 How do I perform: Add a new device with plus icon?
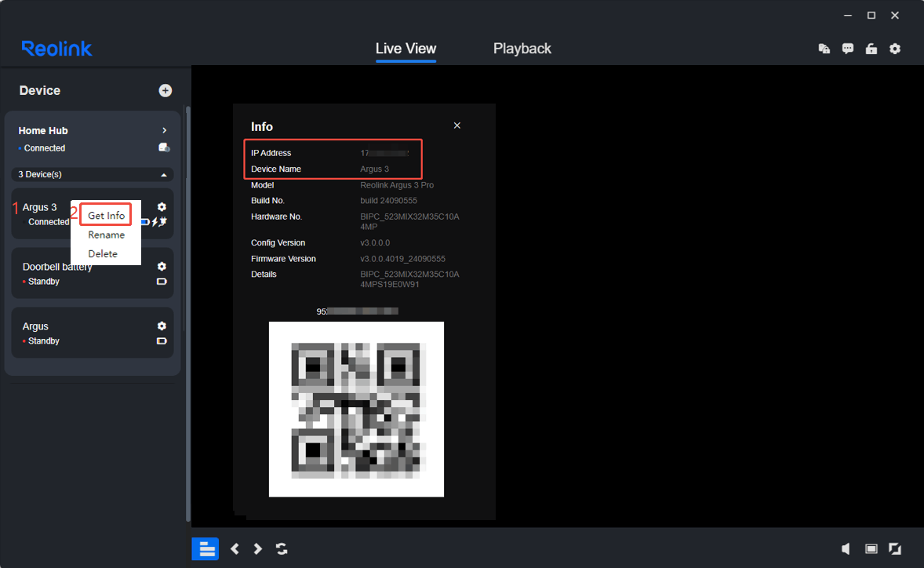click(165, 90)
